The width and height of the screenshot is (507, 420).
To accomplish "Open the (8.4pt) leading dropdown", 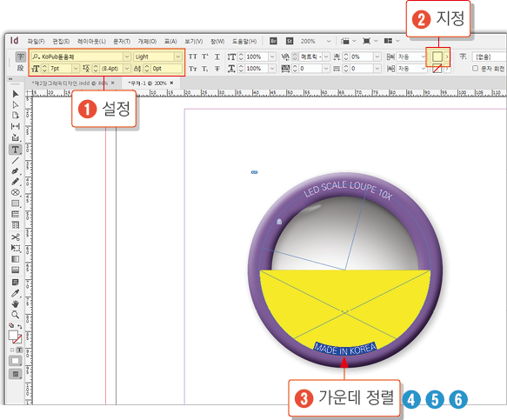I will (x=127, y=69).
